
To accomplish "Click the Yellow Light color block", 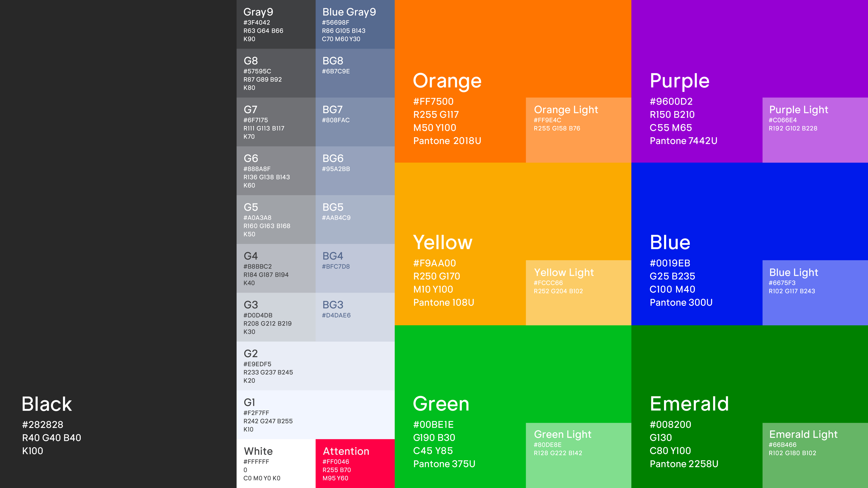I will point(578,292).
